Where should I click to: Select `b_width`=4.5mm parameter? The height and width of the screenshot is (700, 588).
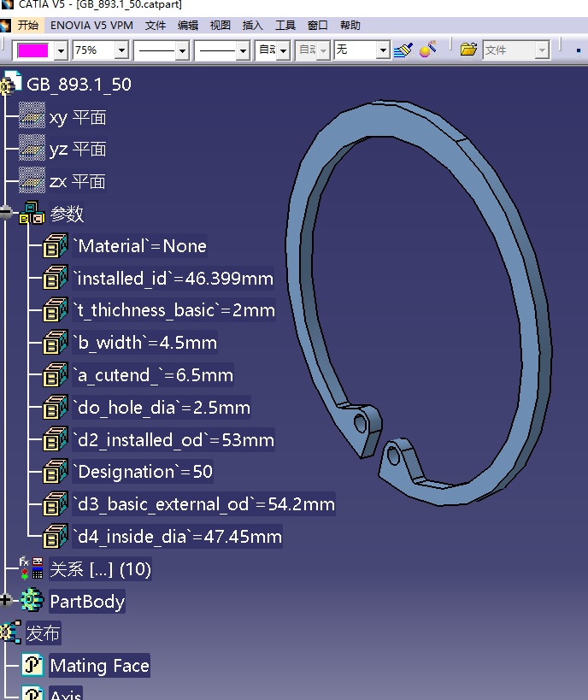click(145, 343)
